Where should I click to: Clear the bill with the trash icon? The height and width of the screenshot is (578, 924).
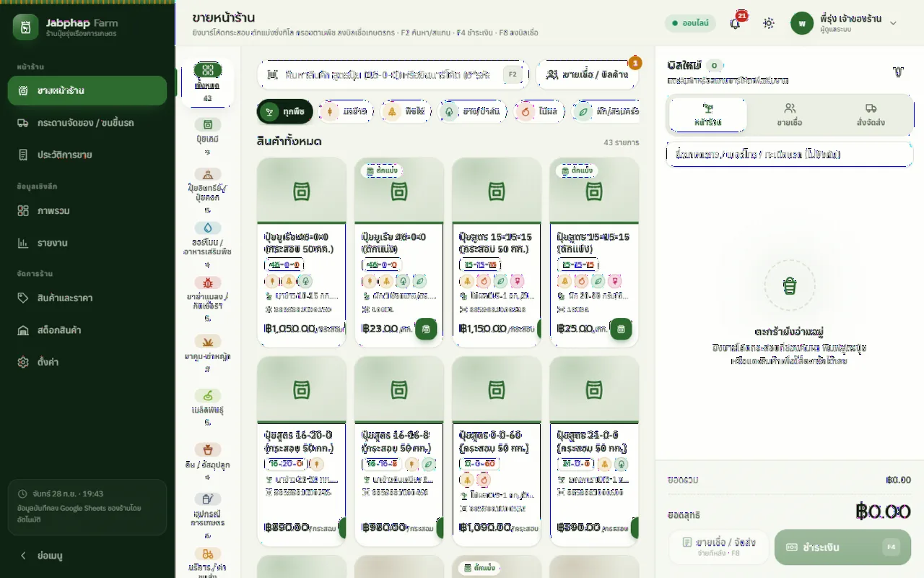click(898, 72)
